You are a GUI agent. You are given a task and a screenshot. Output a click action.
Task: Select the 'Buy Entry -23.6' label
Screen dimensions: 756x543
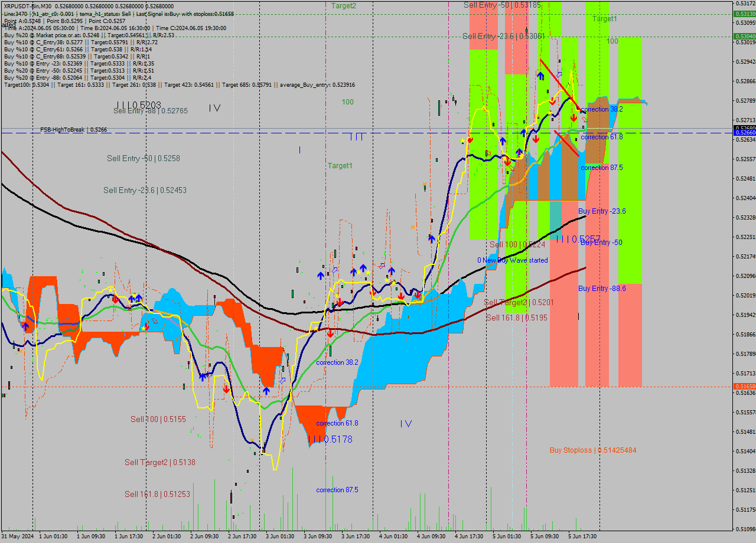click(602, 211)
